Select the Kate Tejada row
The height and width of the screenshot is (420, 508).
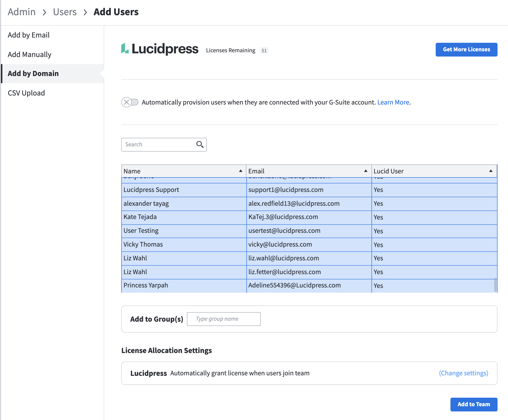pyautogui.click(x=309, y=217)
